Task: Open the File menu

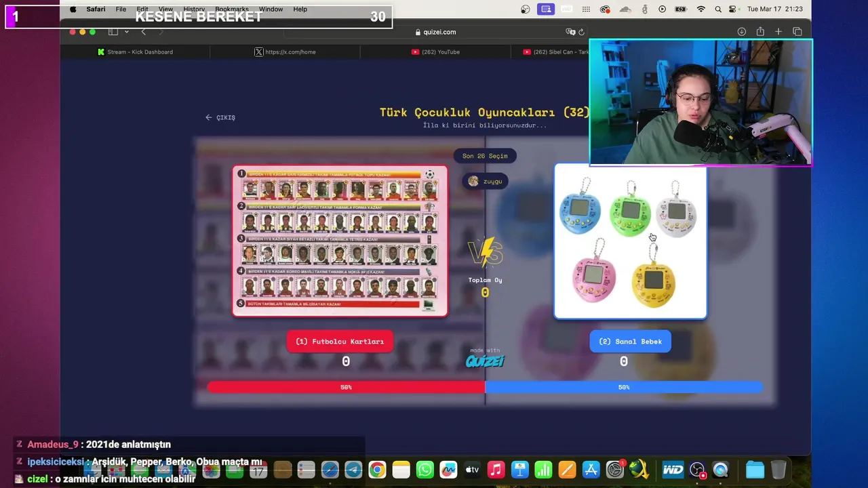Action: pyautogui.click(x=121, y=9)
